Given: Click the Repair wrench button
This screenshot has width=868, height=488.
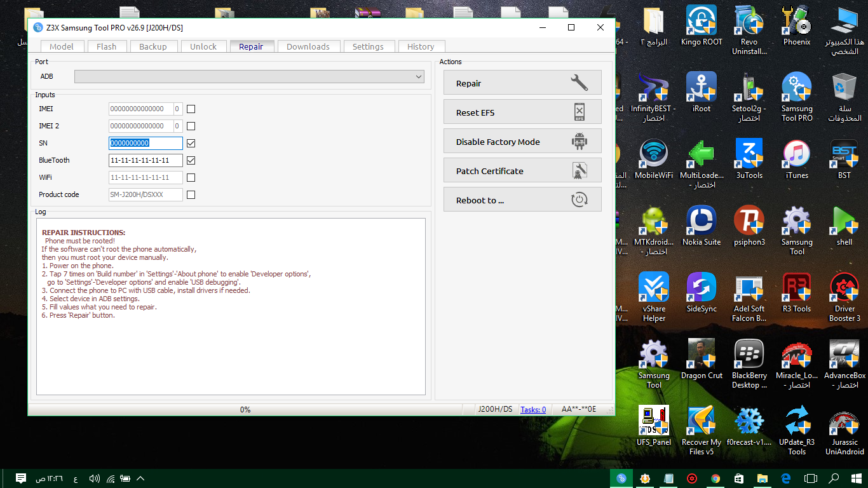Looking at the screenshot, I should click(522, 83).
